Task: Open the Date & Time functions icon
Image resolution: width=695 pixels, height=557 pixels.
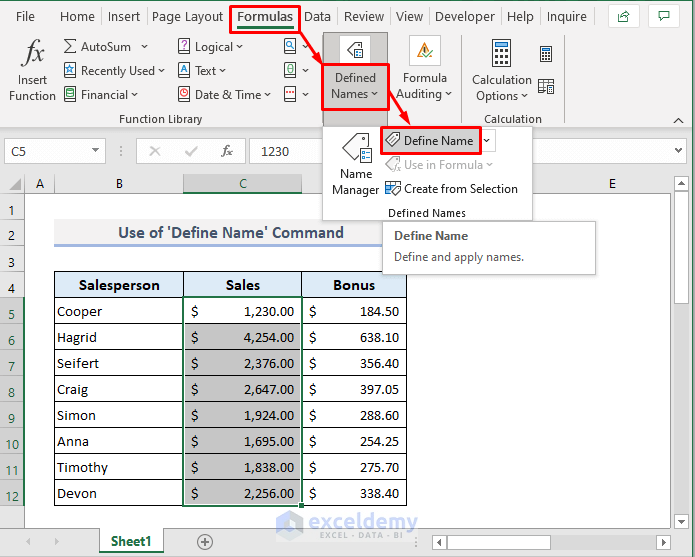Action: tap(184, 94)
